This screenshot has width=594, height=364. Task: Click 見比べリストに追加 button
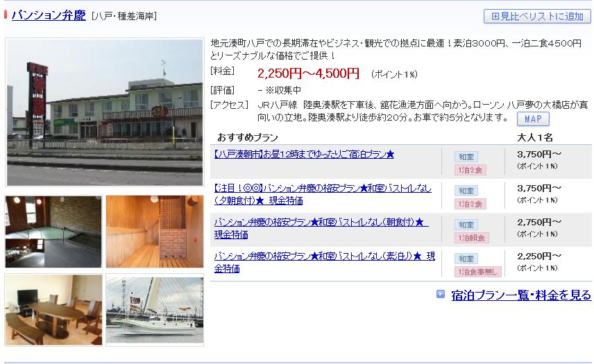537,16
